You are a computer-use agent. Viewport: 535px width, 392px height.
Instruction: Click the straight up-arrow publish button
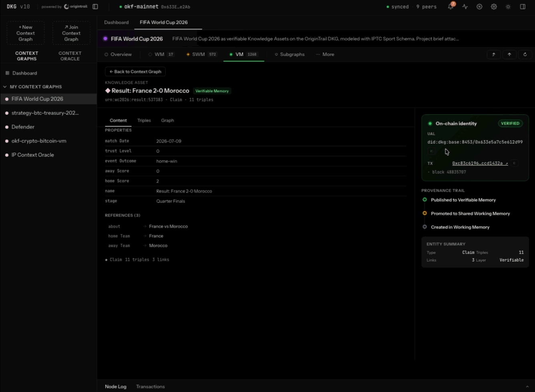pos(509,54)
